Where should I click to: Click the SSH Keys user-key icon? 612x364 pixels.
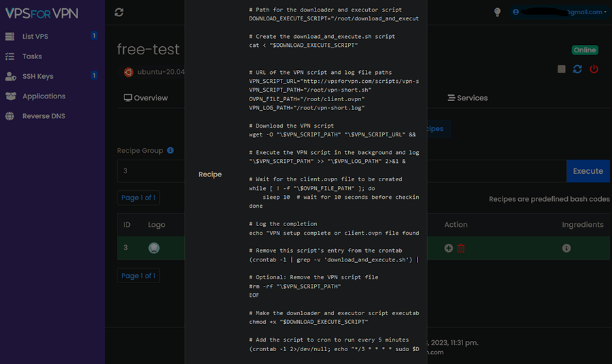(10, 76)
